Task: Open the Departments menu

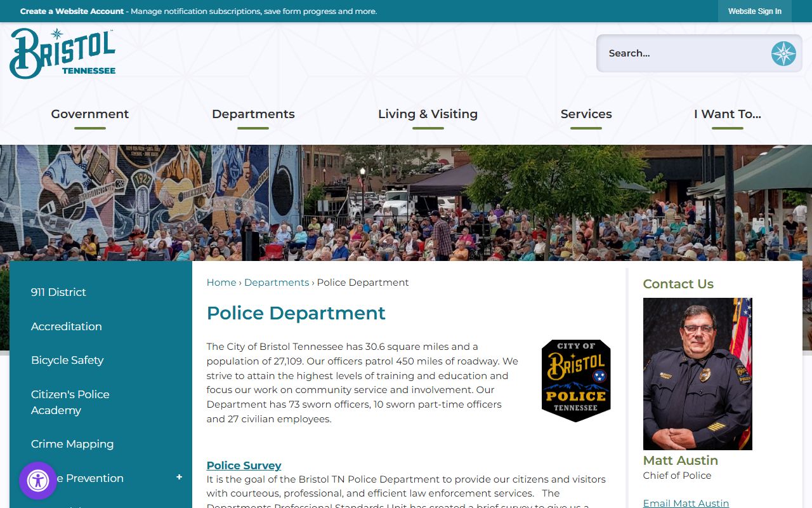Action: [x=253, y=114]
